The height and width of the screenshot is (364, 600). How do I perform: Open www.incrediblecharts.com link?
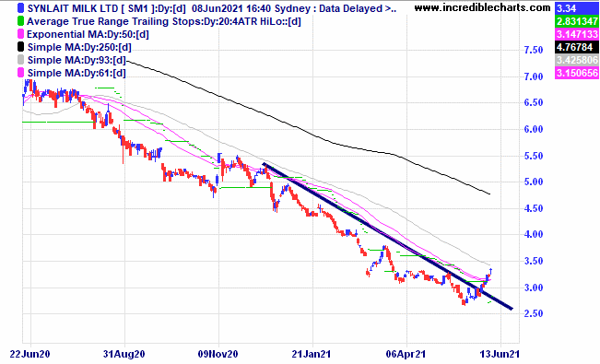[x=483, y=7]
